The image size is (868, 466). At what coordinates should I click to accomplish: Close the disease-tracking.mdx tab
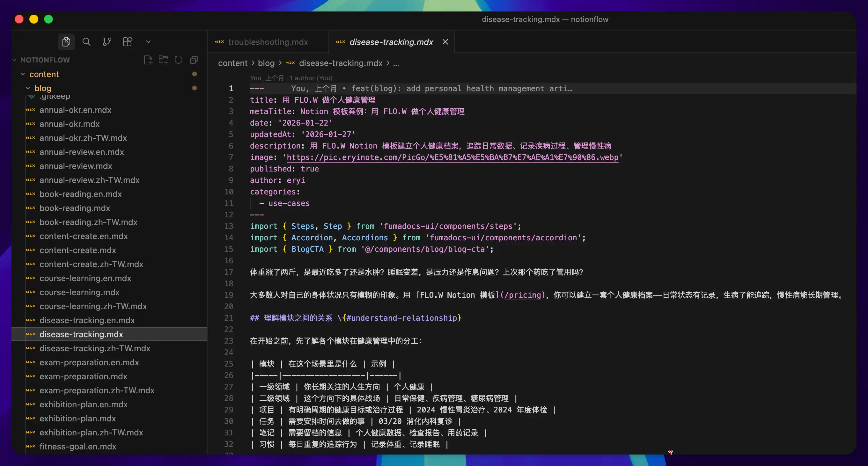[x=445, y=42]
